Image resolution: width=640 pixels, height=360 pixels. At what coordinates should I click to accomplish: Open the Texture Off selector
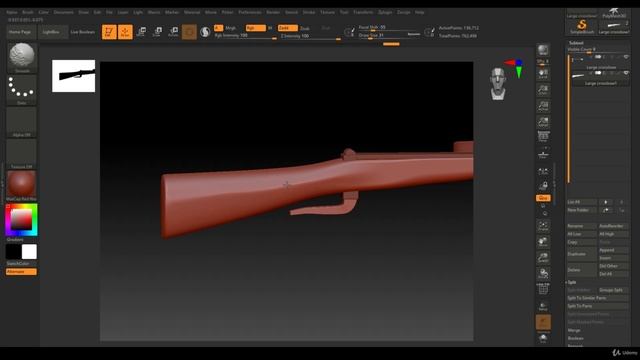click(22, 154)
